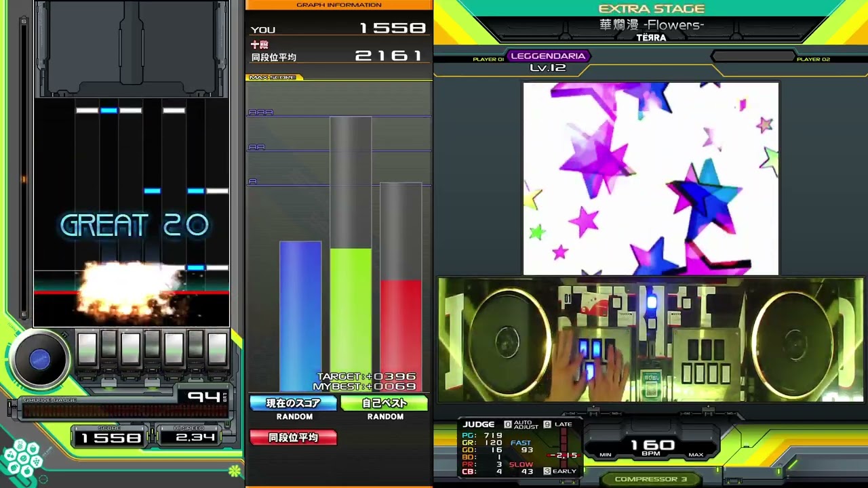
Task: Click the AAA grade line marker
Action: [260, 113]
